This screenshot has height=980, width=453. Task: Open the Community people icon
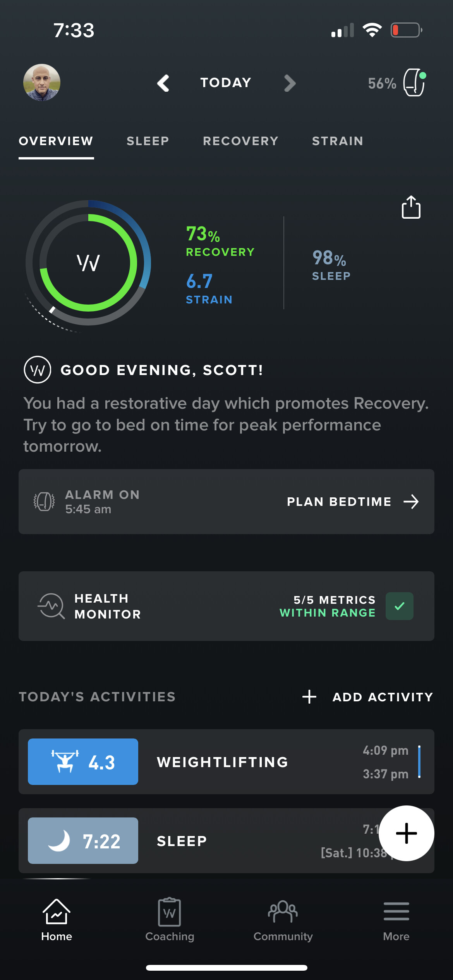coord(283,912)
